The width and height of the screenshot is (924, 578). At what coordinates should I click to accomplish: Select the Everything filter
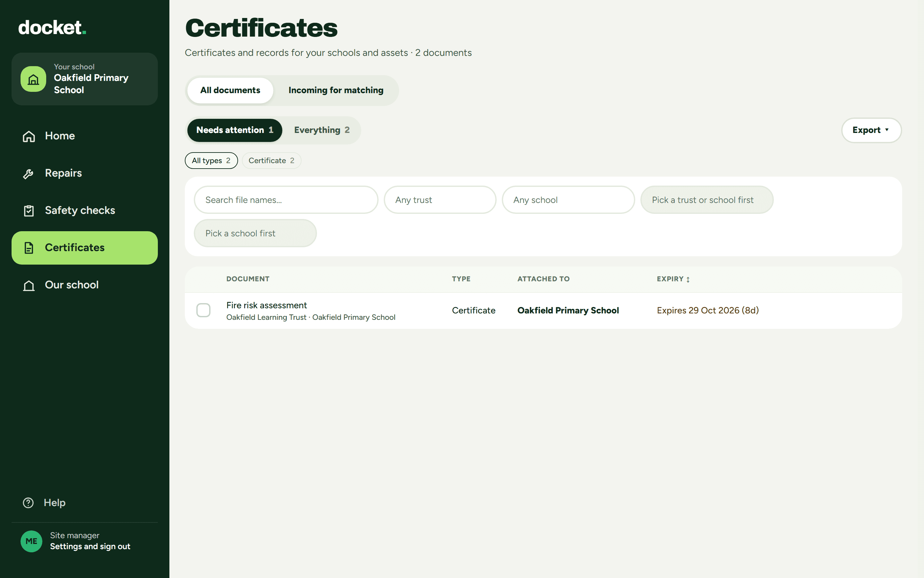tap(322, 130)
